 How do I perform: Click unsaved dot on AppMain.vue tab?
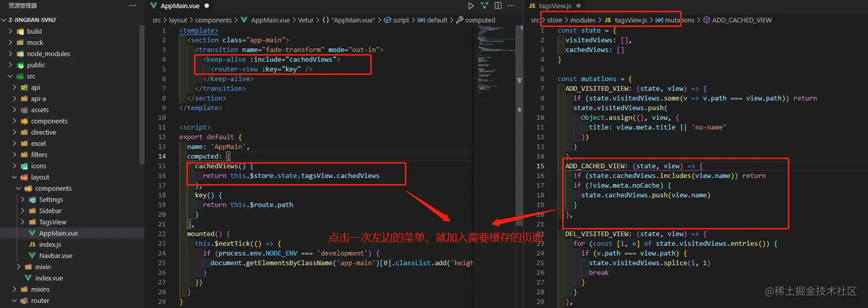pyautogui.click(x=207, y=6)
